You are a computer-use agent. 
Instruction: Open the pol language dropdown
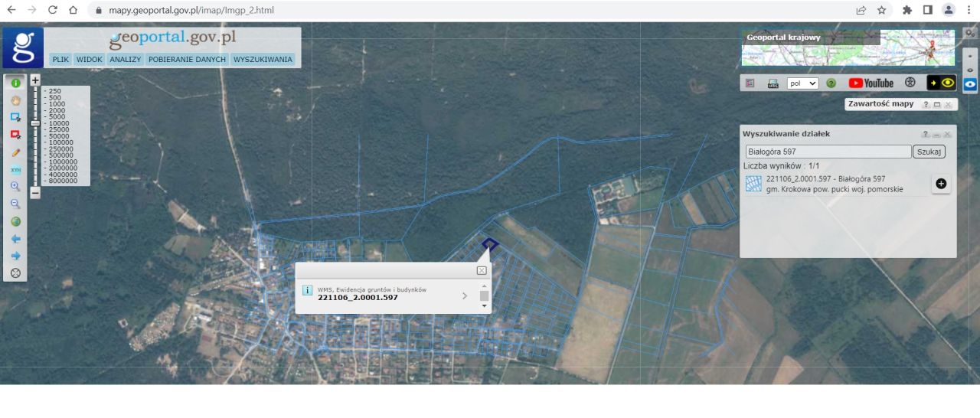click(x=803, y=83)
